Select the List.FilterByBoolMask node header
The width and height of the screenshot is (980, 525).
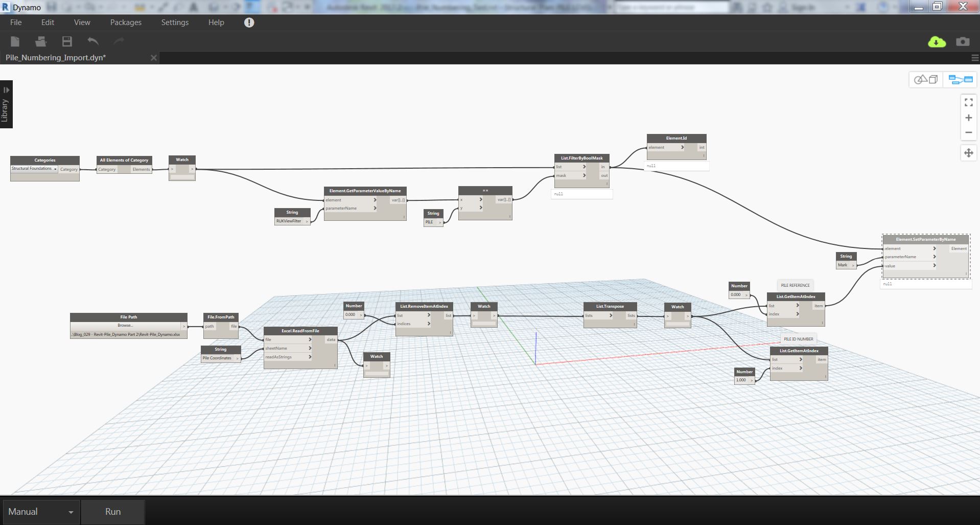[581, 158]
